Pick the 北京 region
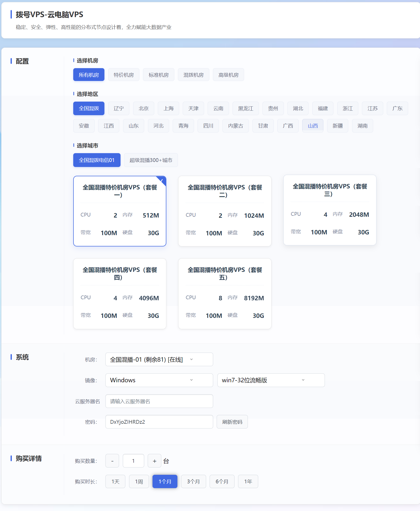The height and width of the screenshot is (511, 420). click(x=143, y=108)
